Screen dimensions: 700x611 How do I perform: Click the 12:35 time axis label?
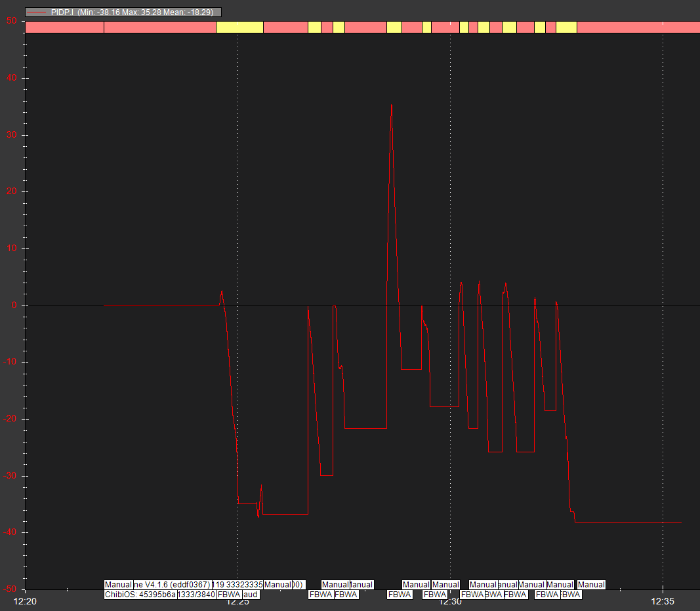663,601
